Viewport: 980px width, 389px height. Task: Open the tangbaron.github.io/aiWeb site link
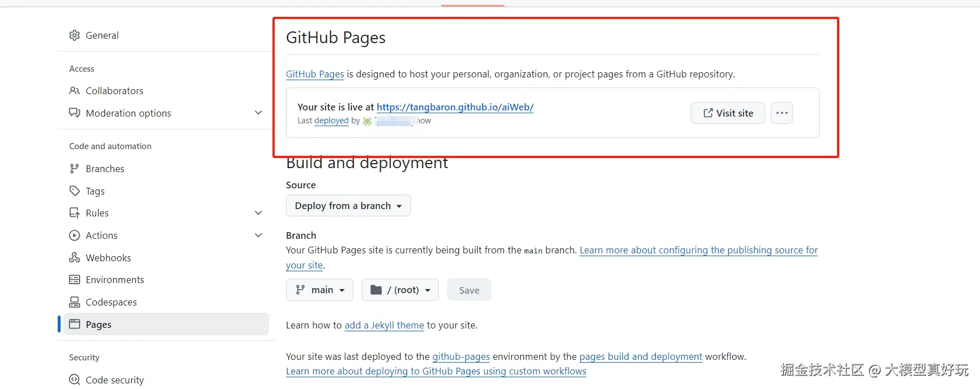click(455, 107)
